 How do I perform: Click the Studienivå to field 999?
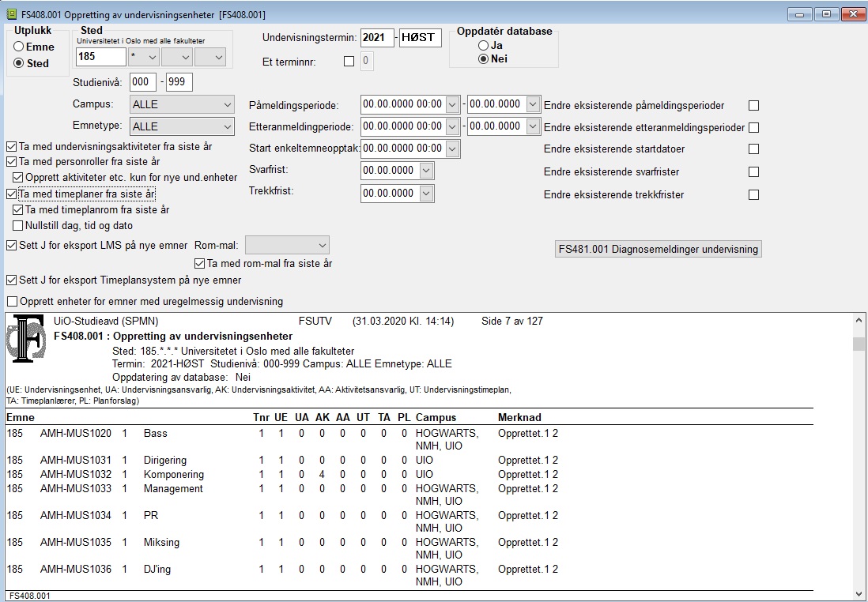179,82
